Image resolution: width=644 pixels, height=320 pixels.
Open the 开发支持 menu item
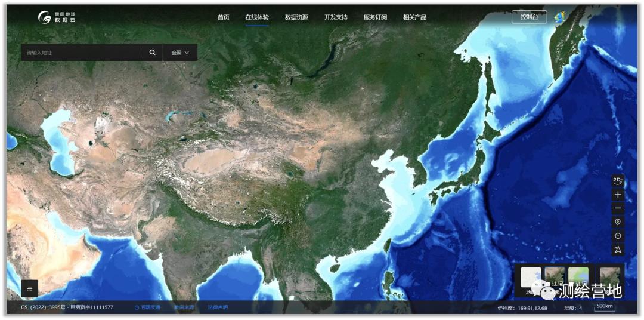coord(336,17)
